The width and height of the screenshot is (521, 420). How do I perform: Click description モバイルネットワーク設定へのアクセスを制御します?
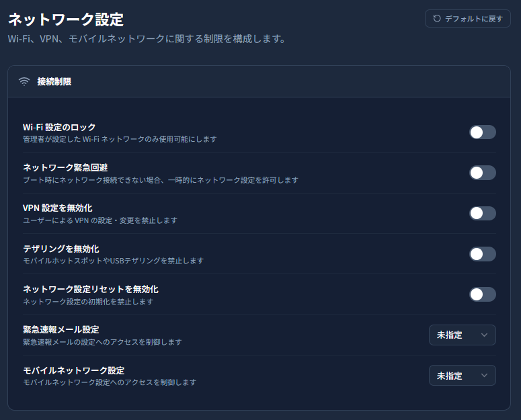click(x=110, y=382)
